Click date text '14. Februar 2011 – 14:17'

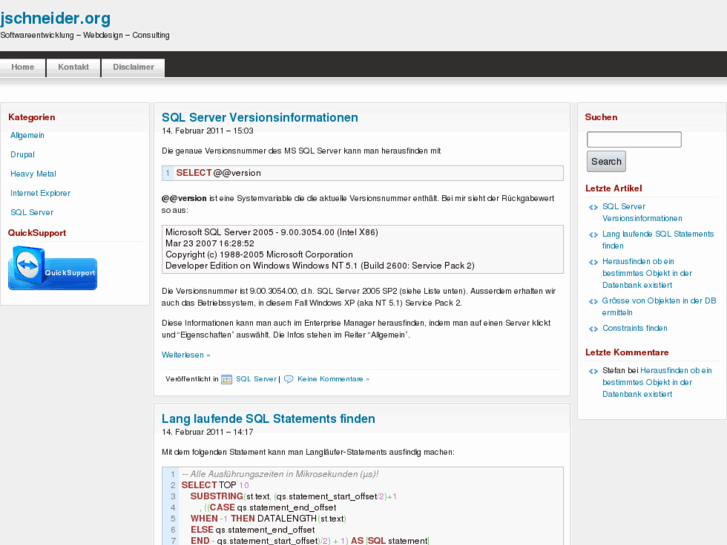[x=207, y=432]
